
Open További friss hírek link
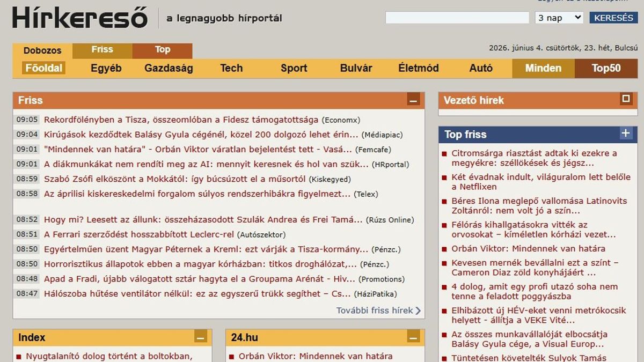point(378,311)
